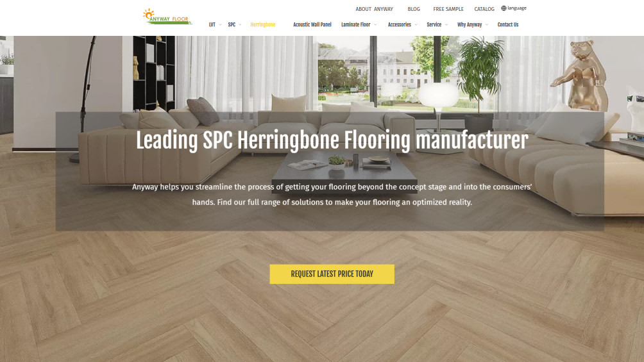The height and width of the screenshot is (362, 644).
Task: Click the hero heading about SPC Herringbone
Action: pos(332,140)
